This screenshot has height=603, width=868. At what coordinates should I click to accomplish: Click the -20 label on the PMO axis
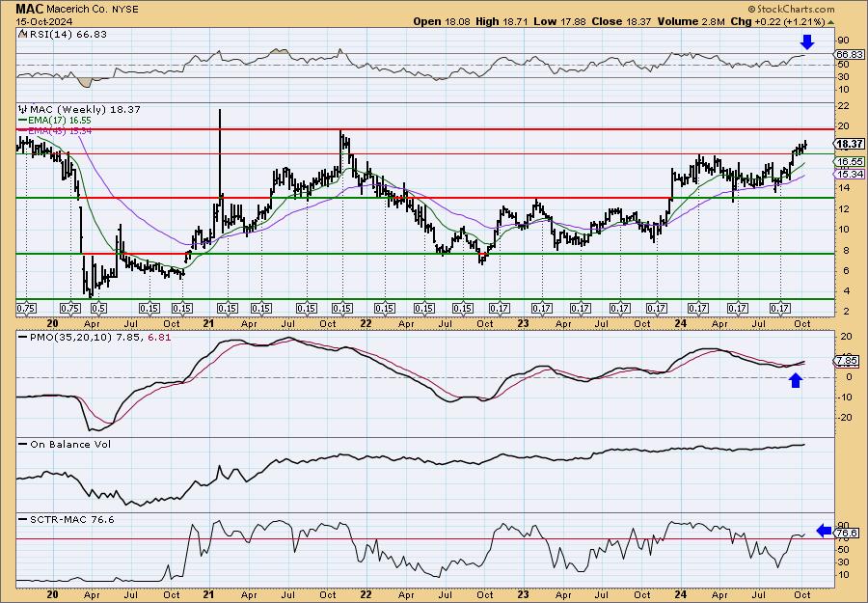[845, 418]
